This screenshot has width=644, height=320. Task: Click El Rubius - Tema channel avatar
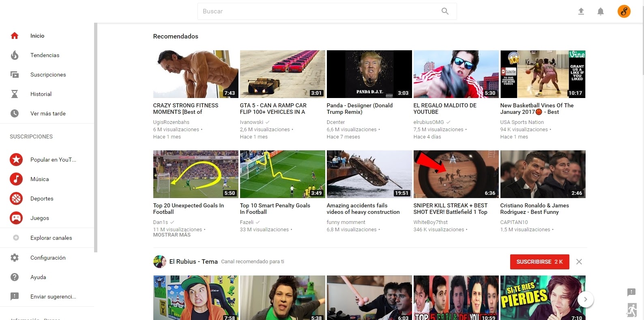click(x=160, y=262)
